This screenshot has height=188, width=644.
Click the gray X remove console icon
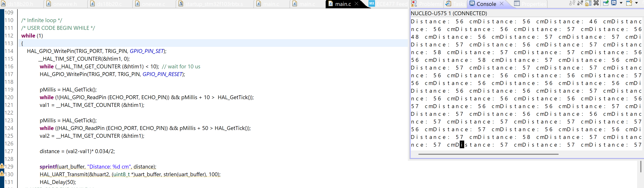pos(596,3)
